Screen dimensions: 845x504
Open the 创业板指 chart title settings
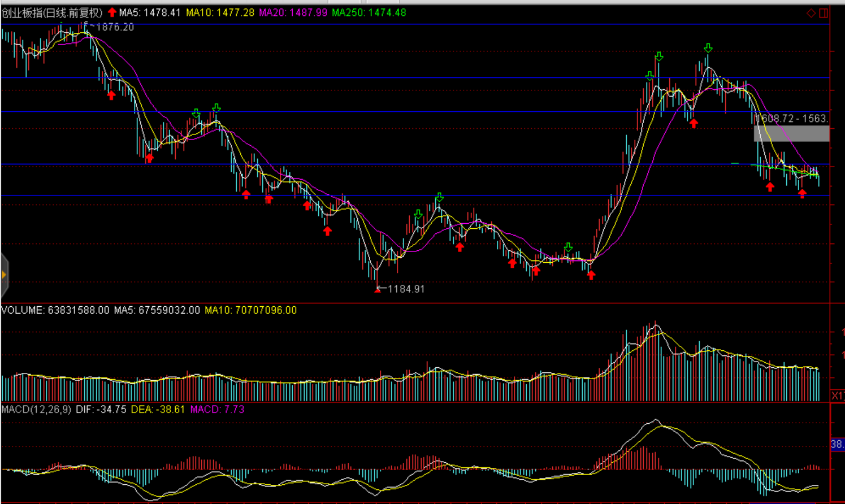pos(52,12)
